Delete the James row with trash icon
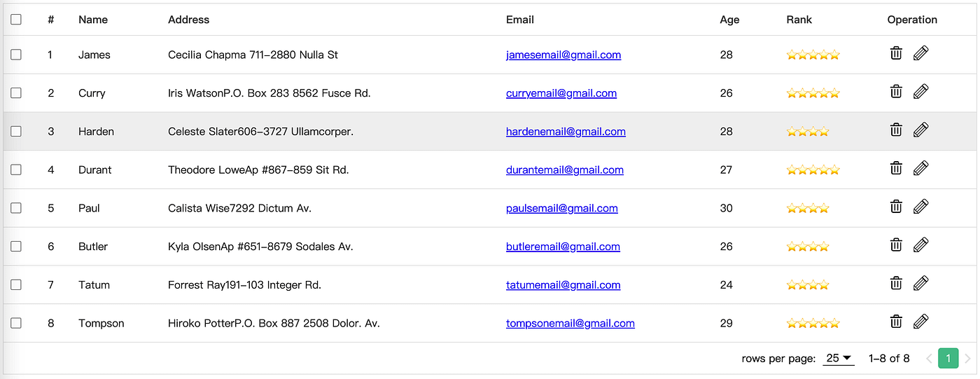Image resolution: width=980 pixels, height=379 pixels. (x=896, y=53)
